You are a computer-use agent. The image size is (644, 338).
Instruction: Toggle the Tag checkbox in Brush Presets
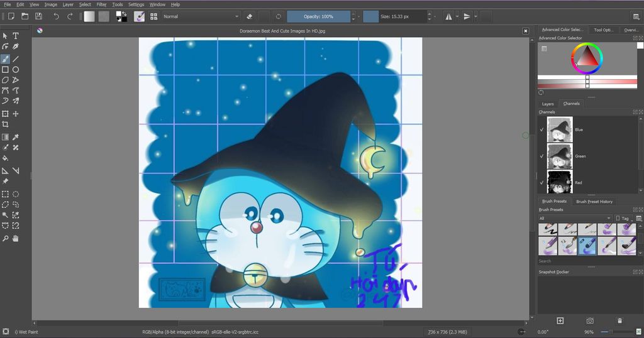[622, 218]
